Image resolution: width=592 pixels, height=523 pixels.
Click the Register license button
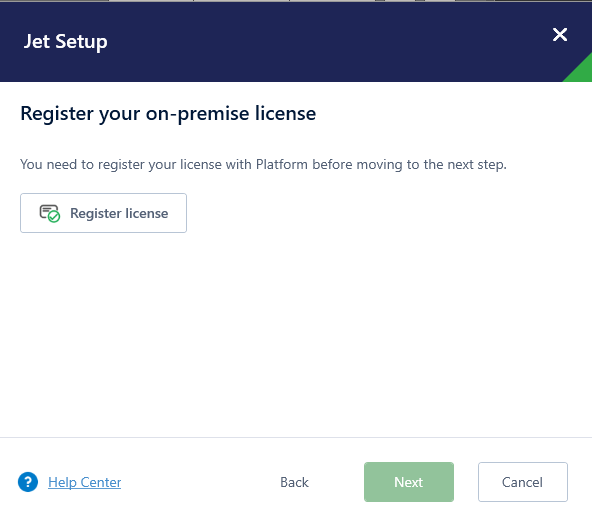103,213
